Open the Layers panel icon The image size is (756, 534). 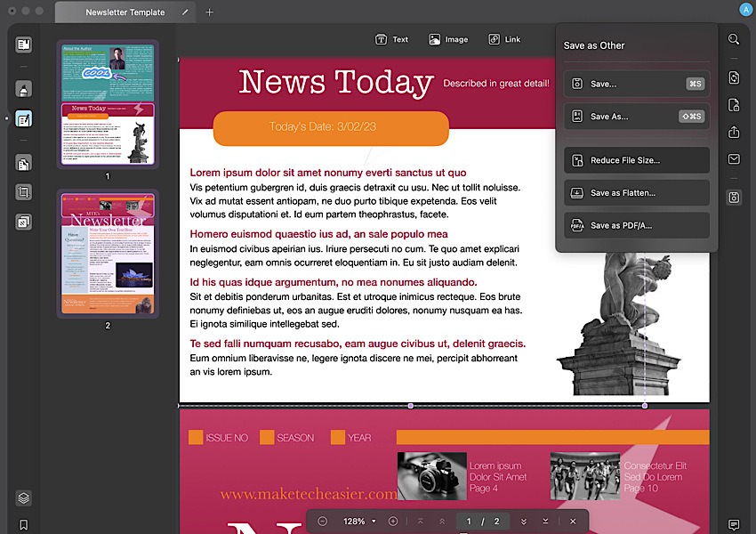(x=24, y=498)
